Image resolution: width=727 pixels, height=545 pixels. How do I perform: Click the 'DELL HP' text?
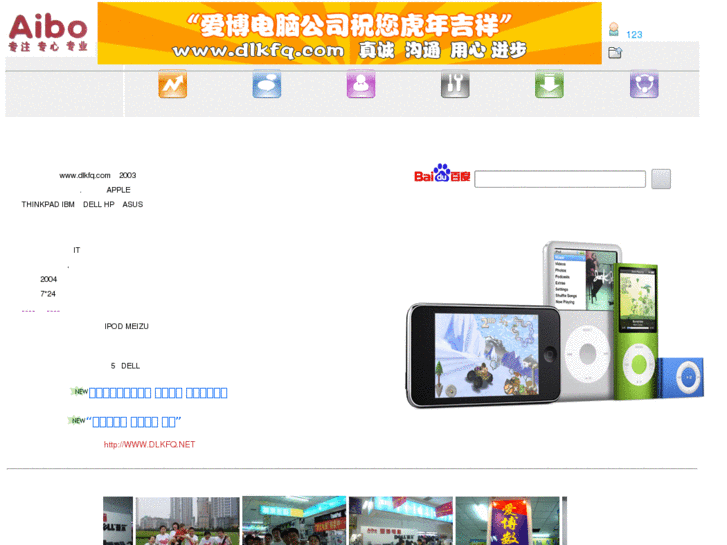click(x=99, y=204)
